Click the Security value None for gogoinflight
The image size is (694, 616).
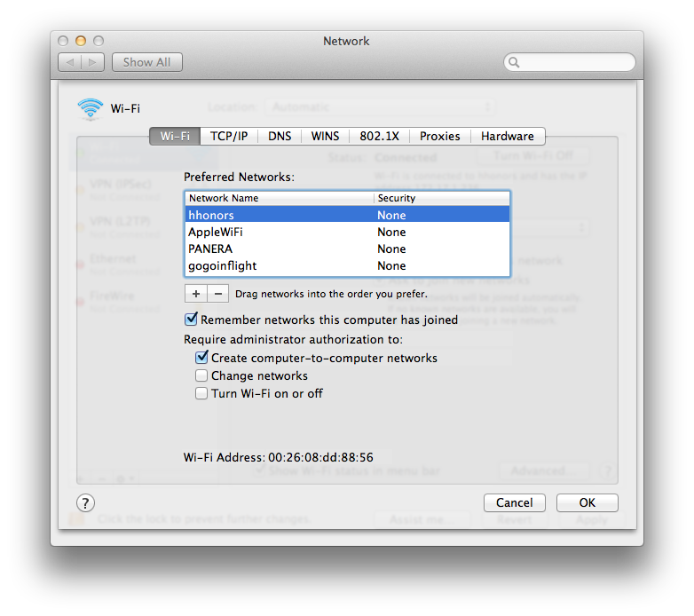coord(391,265)
